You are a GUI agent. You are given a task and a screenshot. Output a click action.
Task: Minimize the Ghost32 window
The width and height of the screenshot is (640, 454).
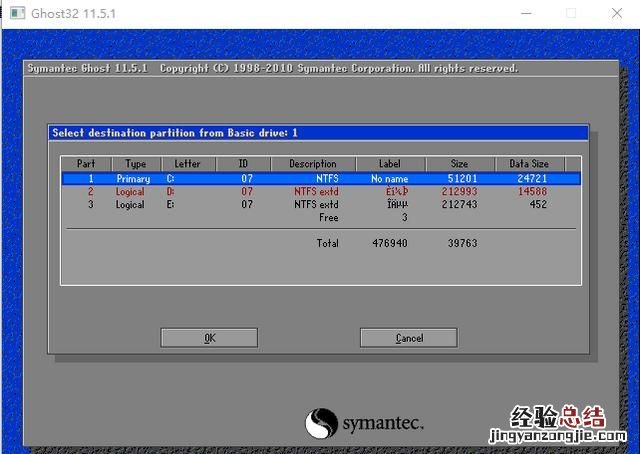click(x=523, y=13)
